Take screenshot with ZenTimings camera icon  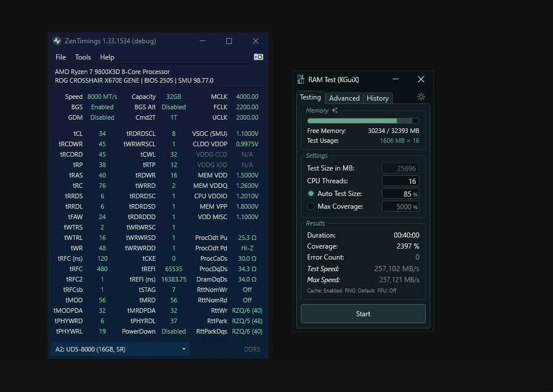(259, 57)
